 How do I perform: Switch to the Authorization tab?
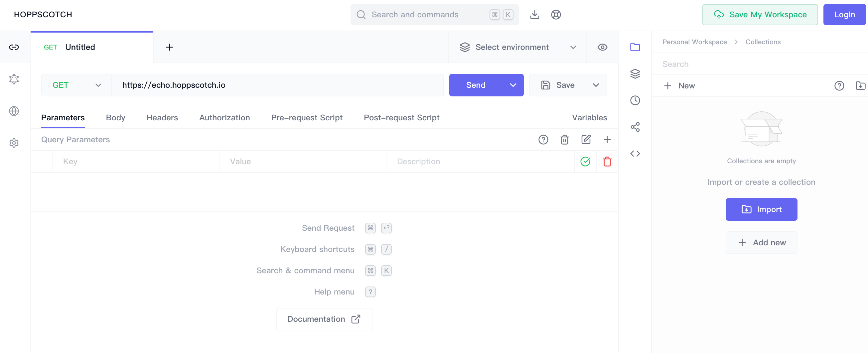click(x=224, y=118)
